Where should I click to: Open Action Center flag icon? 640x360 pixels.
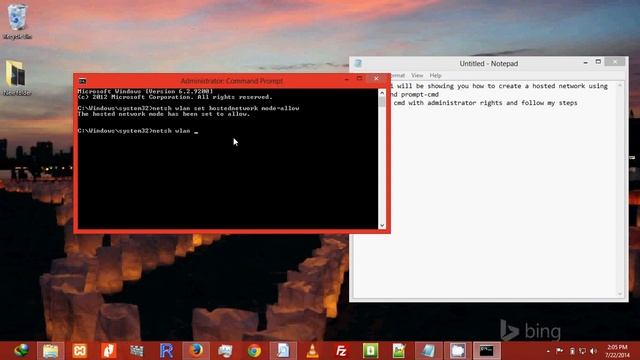[x=560, y=351]
